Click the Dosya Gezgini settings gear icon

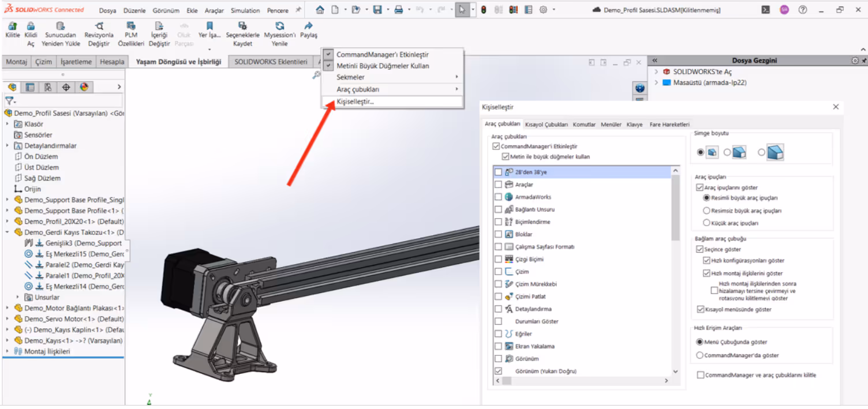pos(855,61)
